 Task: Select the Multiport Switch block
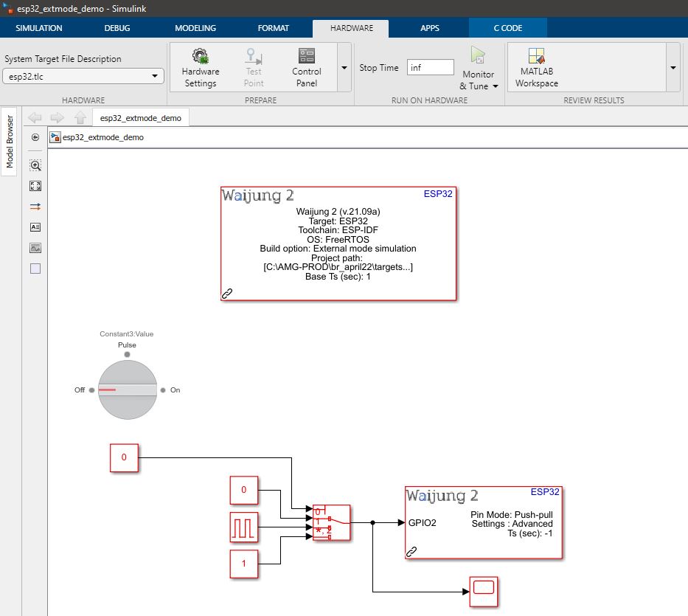point(331,522)
